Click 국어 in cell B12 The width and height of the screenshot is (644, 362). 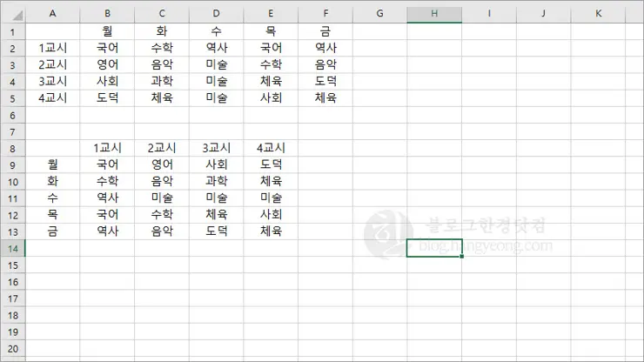107,214
